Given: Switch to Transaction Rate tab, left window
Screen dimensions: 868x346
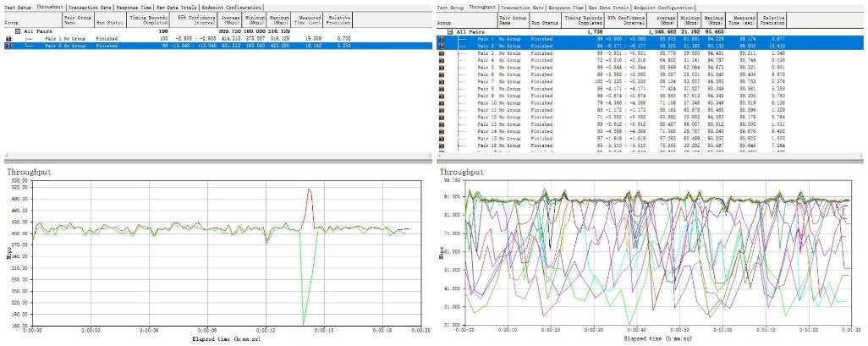Looking at the screenshot, I should point(91,8).
